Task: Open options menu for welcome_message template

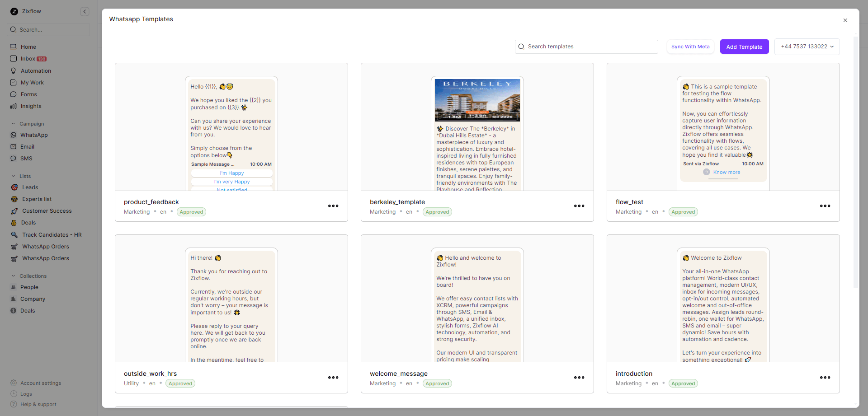Action: click(579, 378)
